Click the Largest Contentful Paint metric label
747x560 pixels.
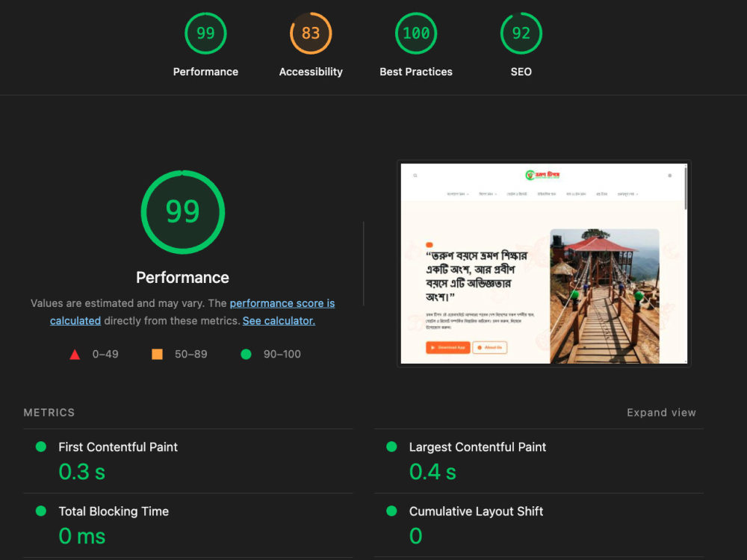[477, 447]
